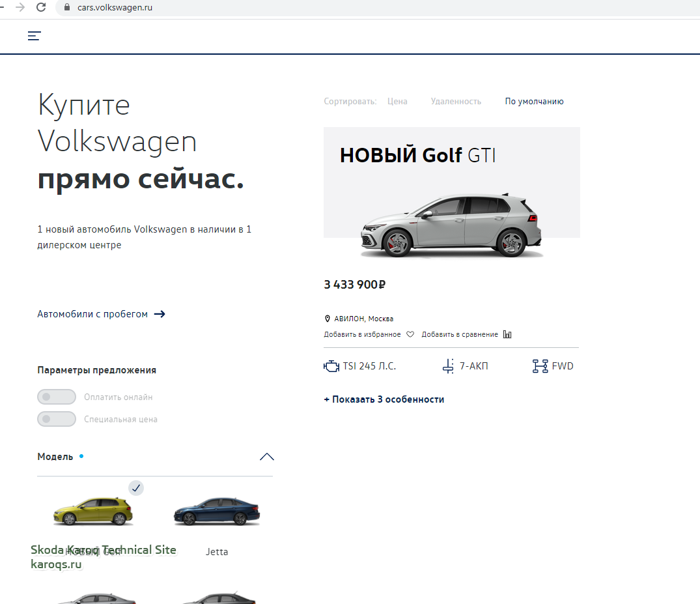This screenshot has width=700, height=604.
Task: Click the heart favorites icon
Action: click(410, 334)
